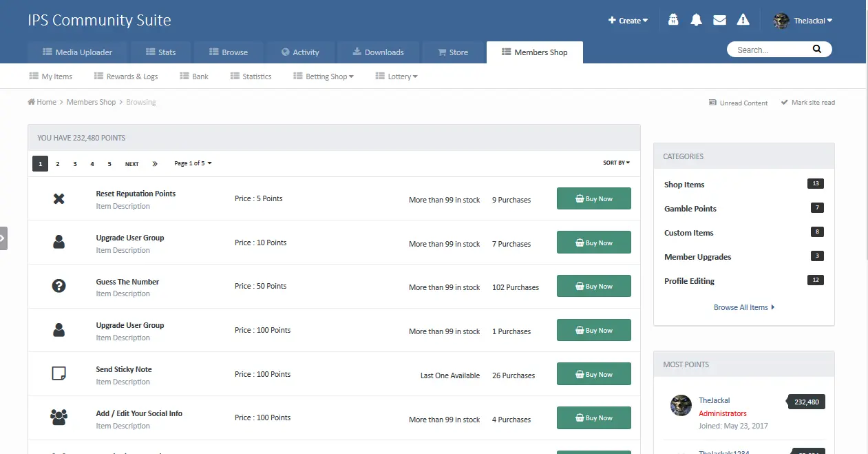Click TheJackal avatar in header
Screen dimensions: 868x454
click(x=781, y=21)
